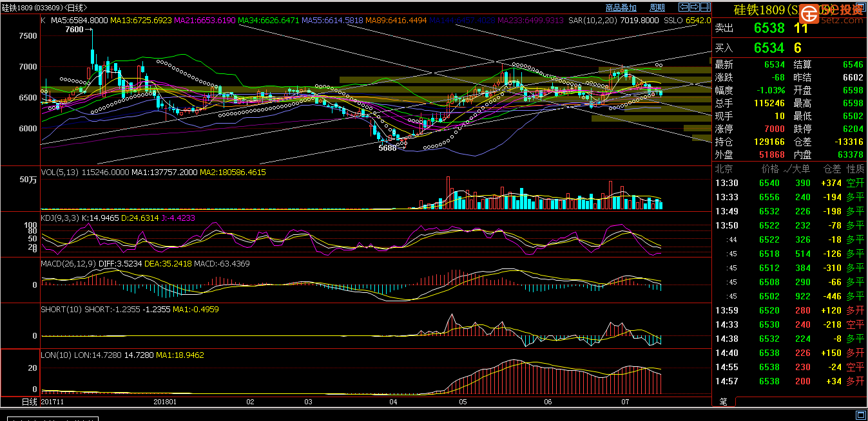
Task: Click the 买入 bid price 6534
Action: click(x=769, y=48)
